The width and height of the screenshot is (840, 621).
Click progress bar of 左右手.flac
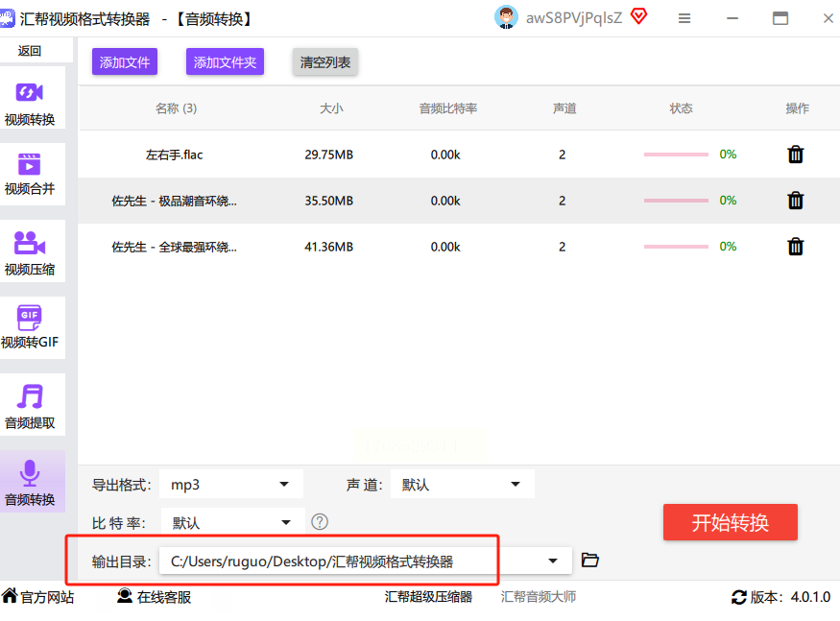tap(676, 155)
